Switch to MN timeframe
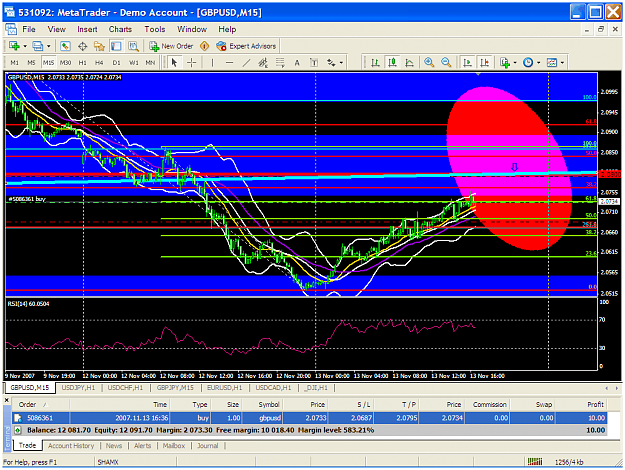625x470 pixels. 150,63
